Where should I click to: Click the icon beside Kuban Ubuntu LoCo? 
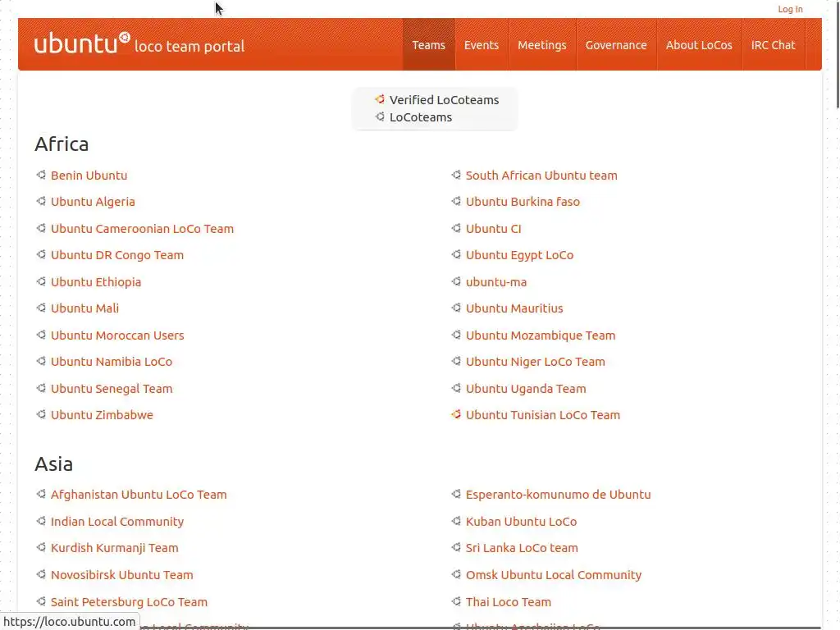(456, 521)
